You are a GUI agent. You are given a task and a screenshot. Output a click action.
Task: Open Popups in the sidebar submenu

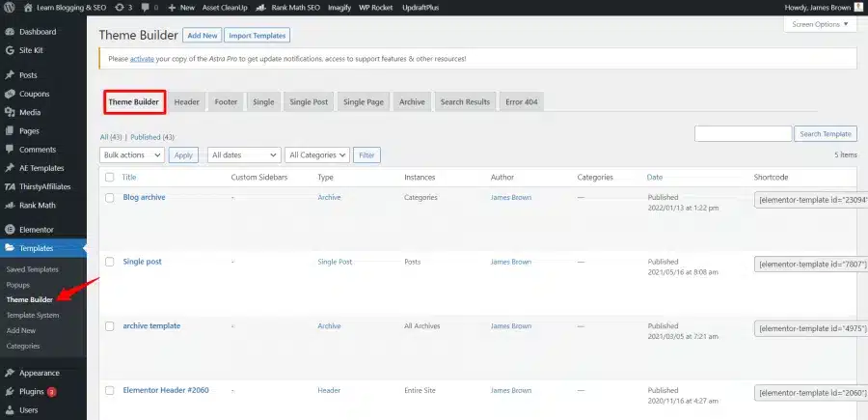tap(18, 285)
